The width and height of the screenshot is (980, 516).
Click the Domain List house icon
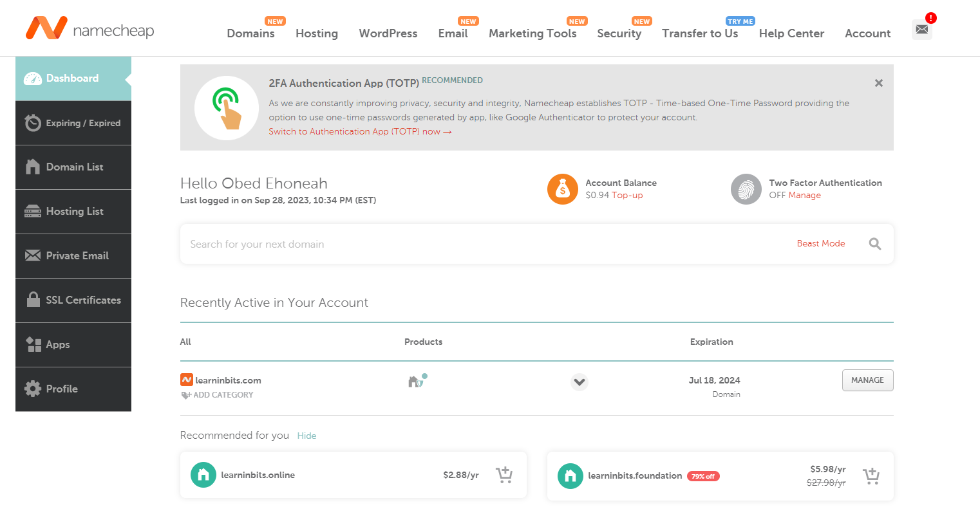[33, 167]
